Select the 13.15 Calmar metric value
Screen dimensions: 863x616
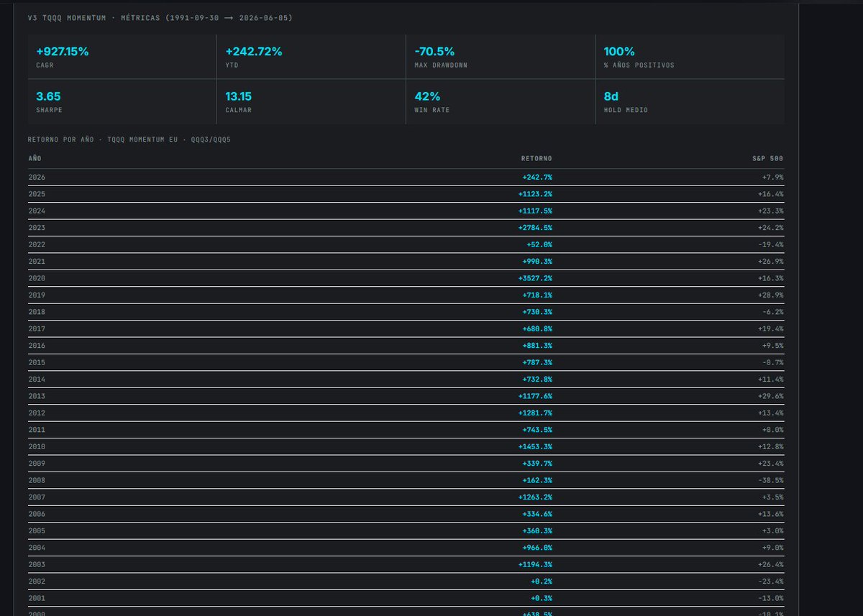[238, 96]
